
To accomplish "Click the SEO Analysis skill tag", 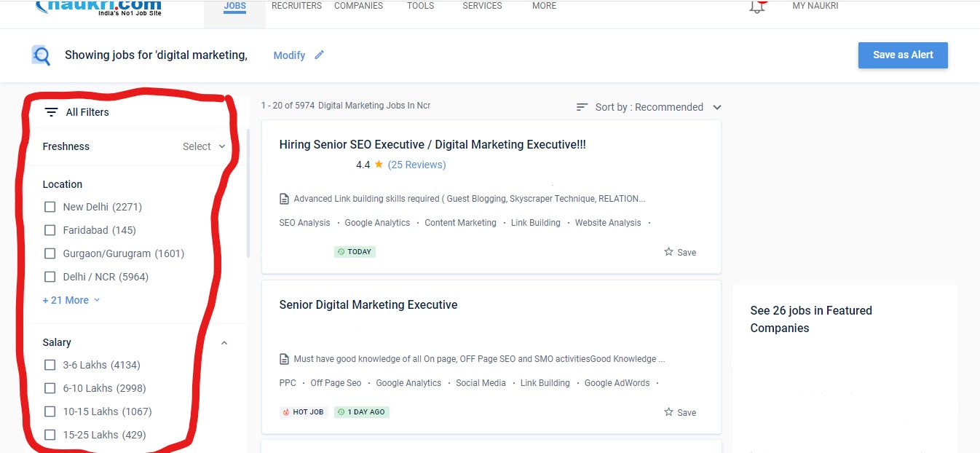I will coord(304,223).
